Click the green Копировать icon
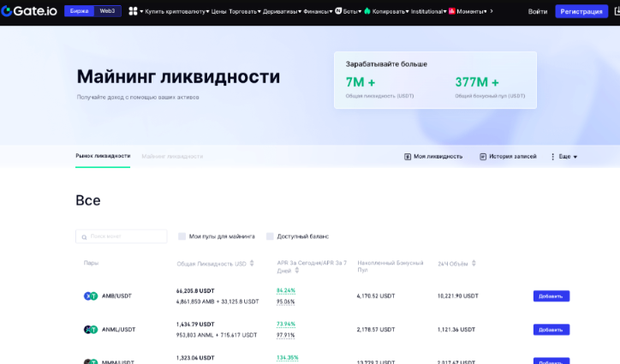Image resolution: width=620 pixels, height=364 pixels. 367,11
